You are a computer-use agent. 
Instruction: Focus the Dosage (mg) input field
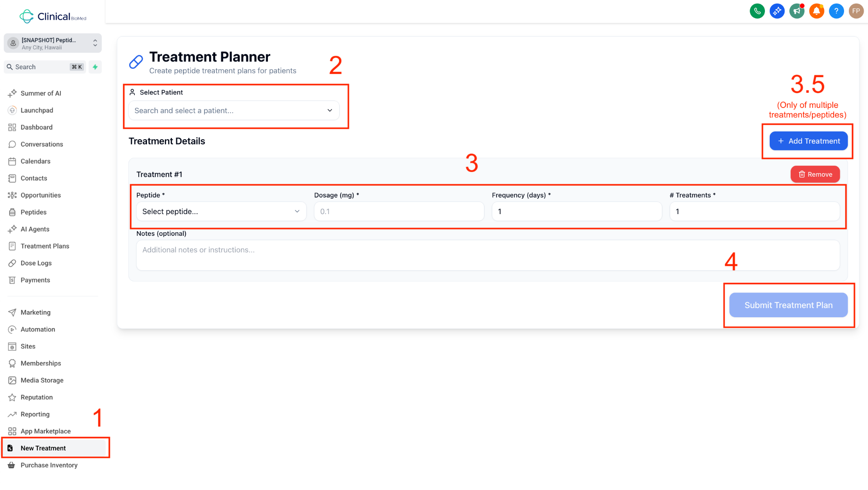[x=399, y=211]
